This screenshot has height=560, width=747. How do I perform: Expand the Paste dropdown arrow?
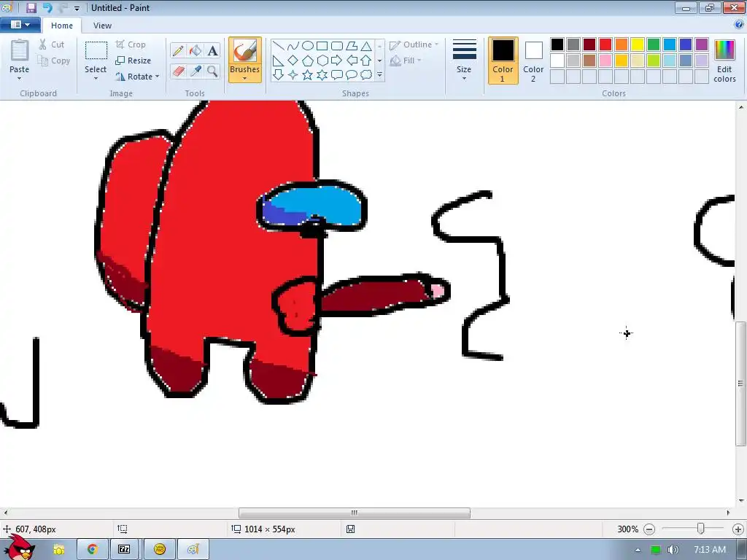click(x=20, y=78)
